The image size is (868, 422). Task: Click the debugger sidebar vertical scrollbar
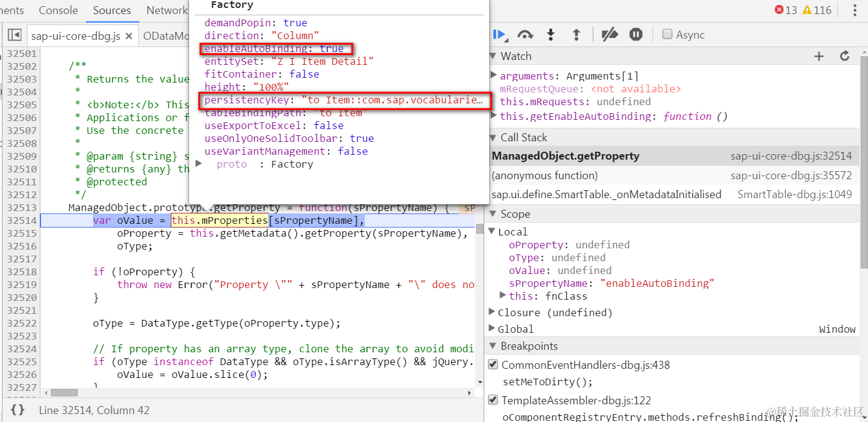(x=864, y=162)
